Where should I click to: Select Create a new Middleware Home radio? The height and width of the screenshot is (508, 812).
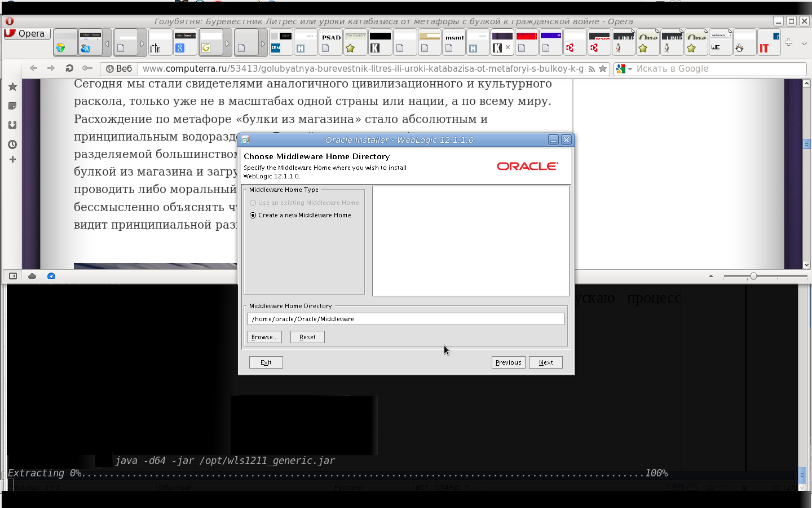301,215
